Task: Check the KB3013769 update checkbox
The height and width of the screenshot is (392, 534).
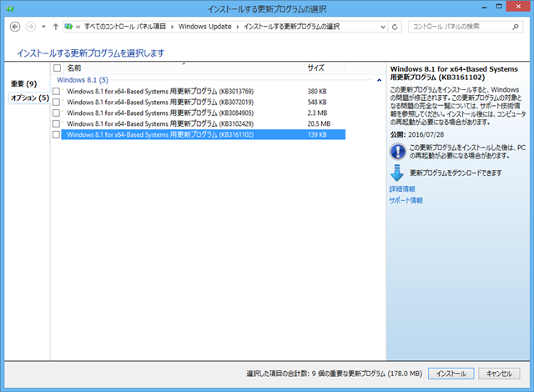Action: pyautogui.click(x=56, y=91)
